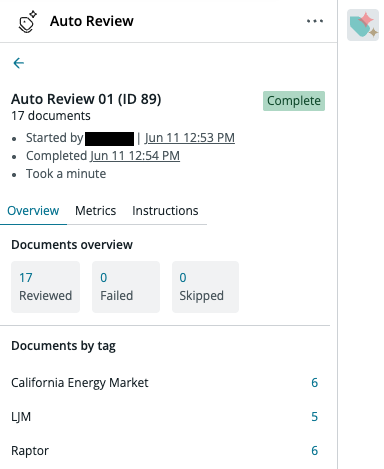Select the Overview tab
The height and width of the screenshot is (469, 384).
coord(33,211)
